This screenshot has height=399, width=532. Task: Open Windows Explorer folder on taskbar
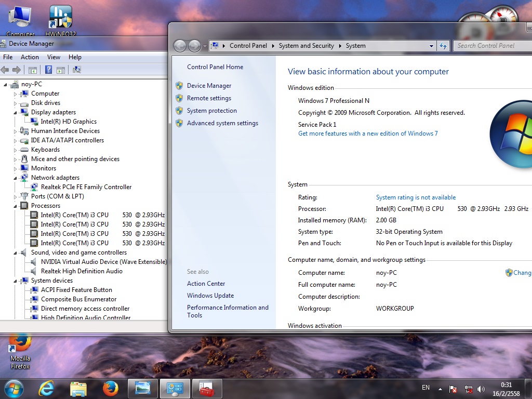[x=78, y=389]
